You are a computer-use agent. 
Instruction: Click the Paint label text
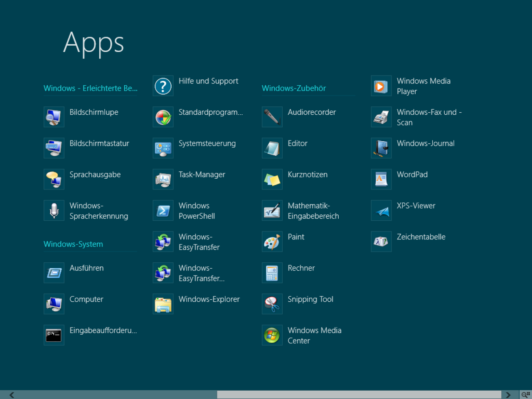pos(296,237)
